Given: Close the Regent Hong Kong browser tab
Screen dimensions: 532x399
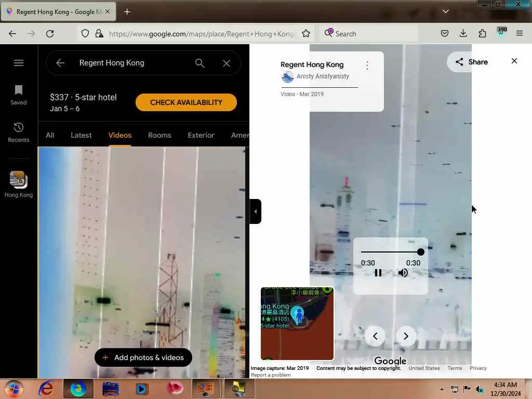Looking at the screenshot, I should 108,11.
